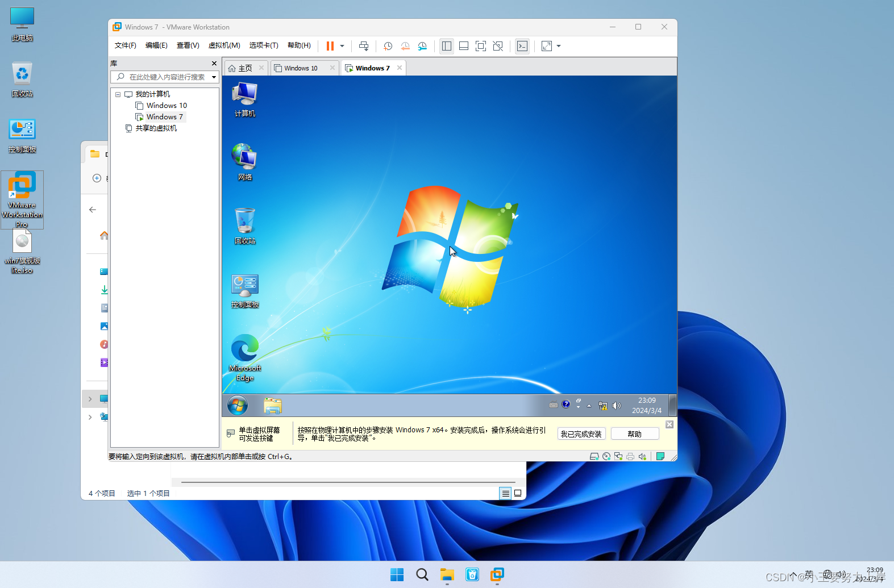Click the guest tray help question mark icon
The width and height of the screenshot is (894, 588).
pos(566,404)
